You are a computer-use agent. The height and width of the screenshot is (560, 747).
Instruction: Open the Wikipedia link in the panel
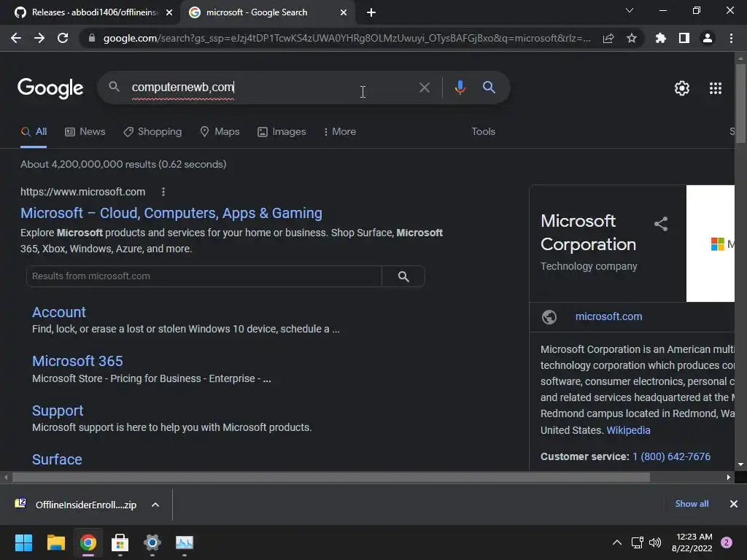pyautogui.click(x=628, y=430)
